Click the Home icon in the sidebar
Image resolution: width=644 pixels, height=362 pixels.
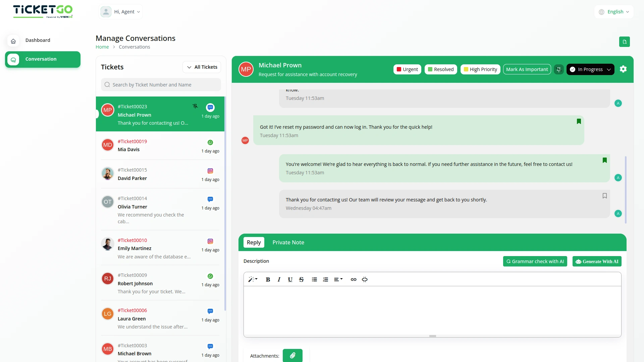13,40
